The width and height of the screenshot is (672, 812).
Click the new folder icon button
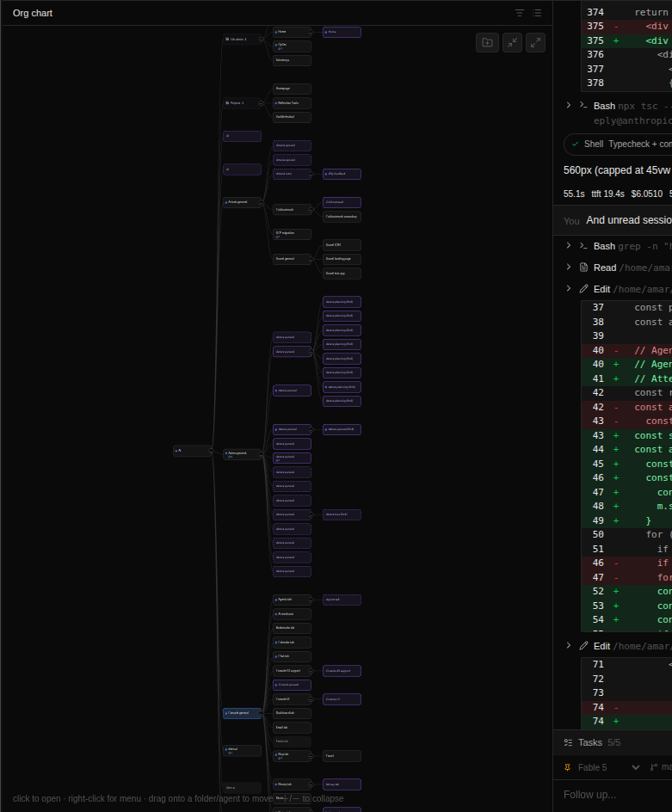click(x=487, y=42)
